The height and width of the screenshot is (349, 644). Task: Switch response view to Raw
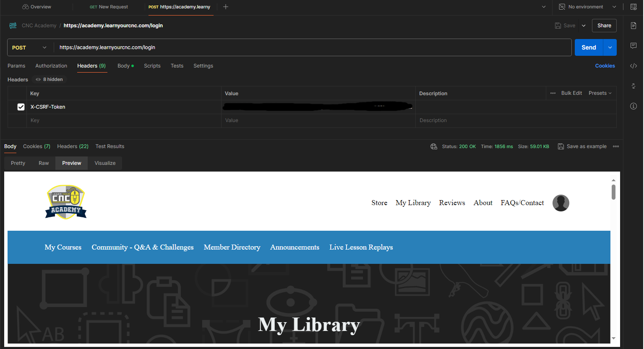(44, 163)
